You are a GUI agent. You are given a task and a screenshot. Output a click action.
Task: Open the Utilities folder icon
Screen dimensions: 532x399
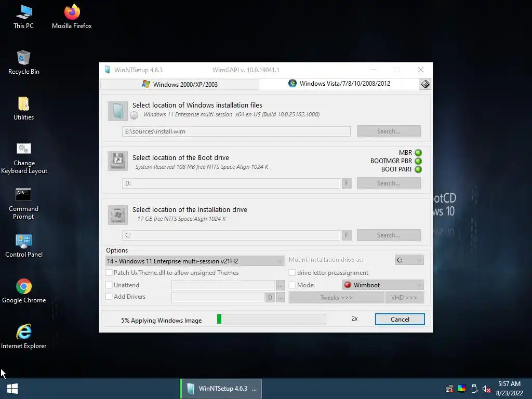click(23, 109)
